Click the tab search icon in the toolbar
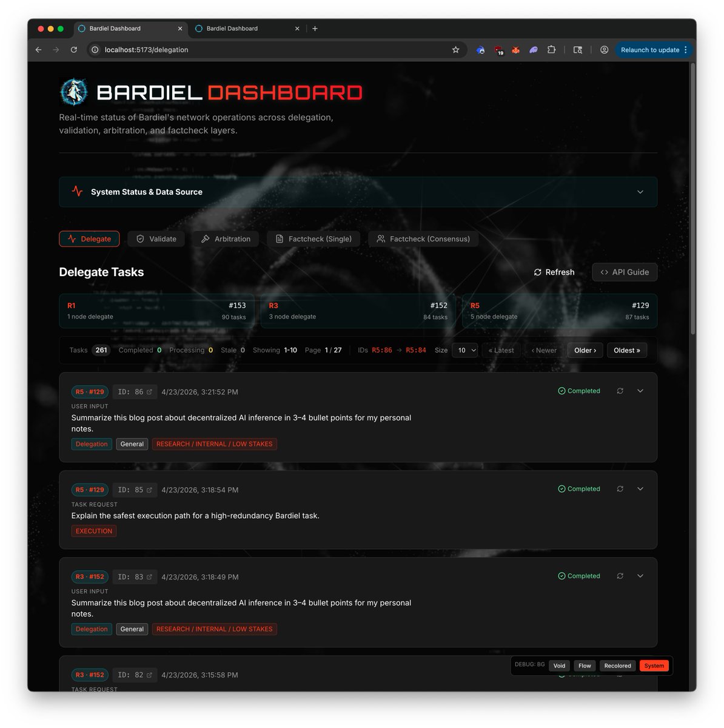The width and height of the screenshot is (724, 728). 578,50
